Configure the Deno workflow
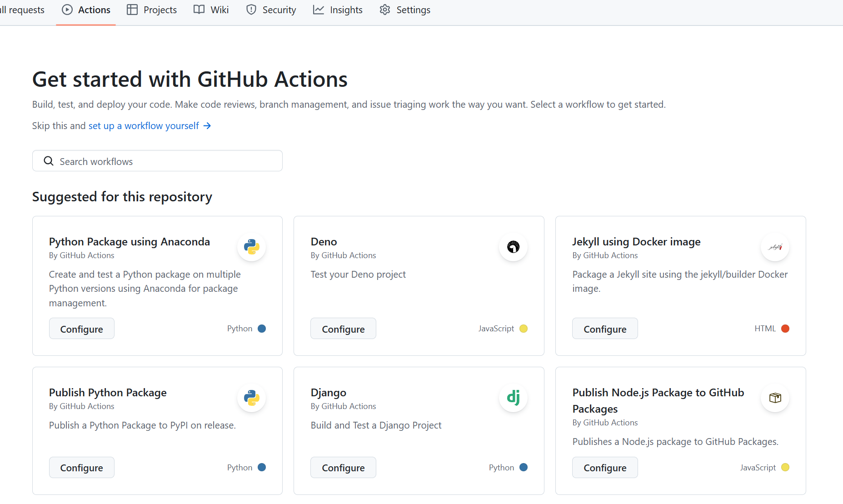The image size is (843, 504). [343, 329]
